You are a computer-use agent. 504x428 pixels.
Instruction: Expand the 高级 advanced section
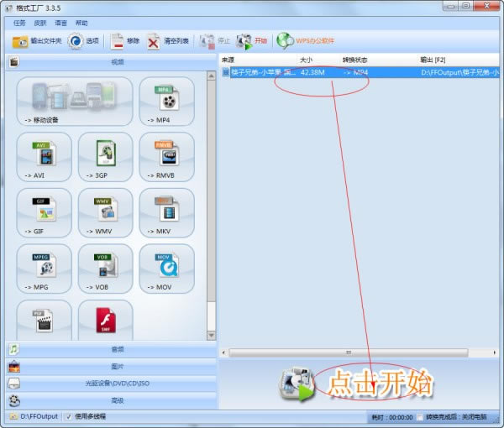click(111, 400)
